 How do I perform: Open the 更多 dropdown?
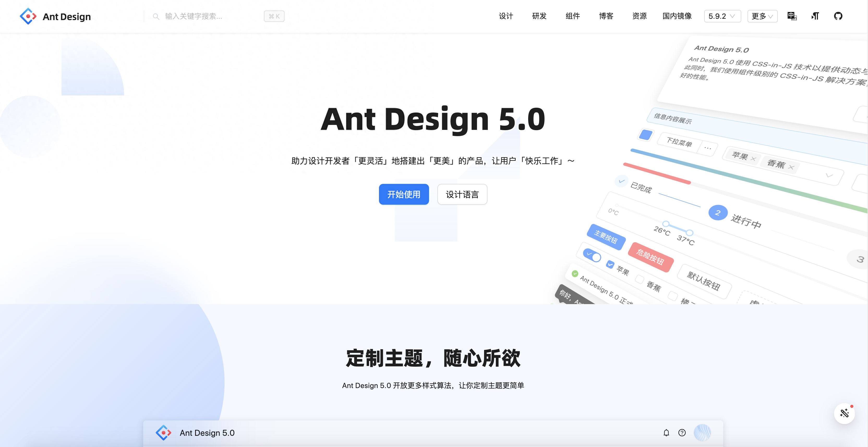pos(762,16)
